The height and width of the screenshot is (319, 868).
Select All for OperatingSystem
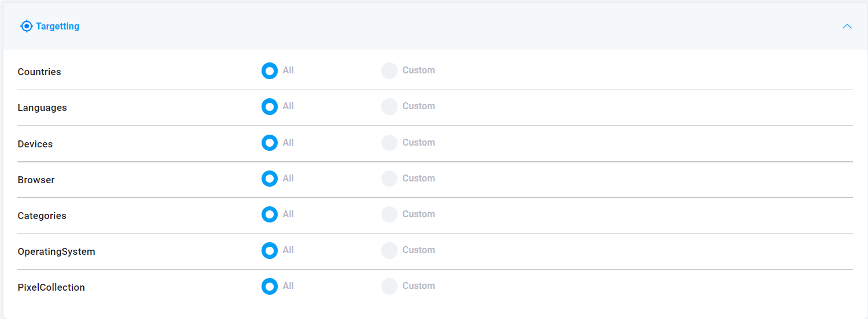(x=270, y=250)
